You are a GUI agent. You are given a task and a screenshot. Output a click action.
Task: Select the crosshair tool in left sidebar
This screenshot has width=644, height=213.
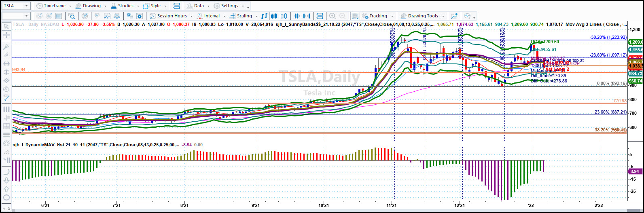tap(6, 35)
